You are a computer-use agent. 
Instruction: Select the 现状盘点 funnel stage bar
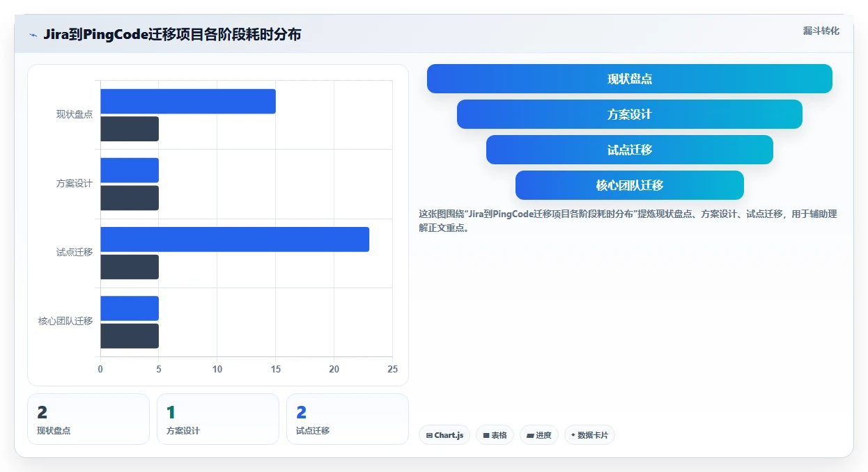coord(630,79)
